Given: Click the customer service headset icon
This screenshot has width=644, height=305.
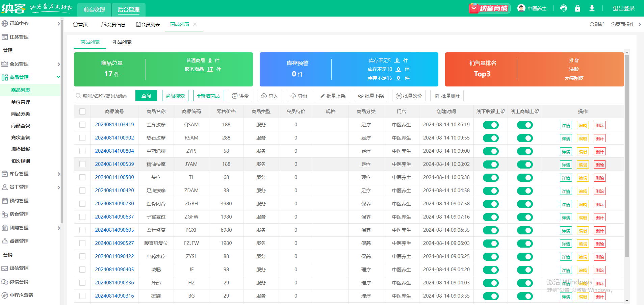Looking at the screenshot, I should pyautogui.click(x=563, y=8).
